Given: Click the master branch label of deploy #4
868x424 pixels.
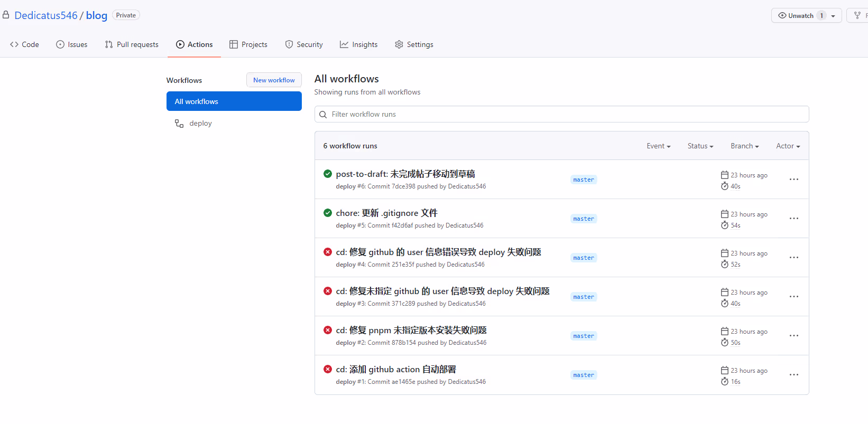Looking at the screenshot, I should pos(584,258).
